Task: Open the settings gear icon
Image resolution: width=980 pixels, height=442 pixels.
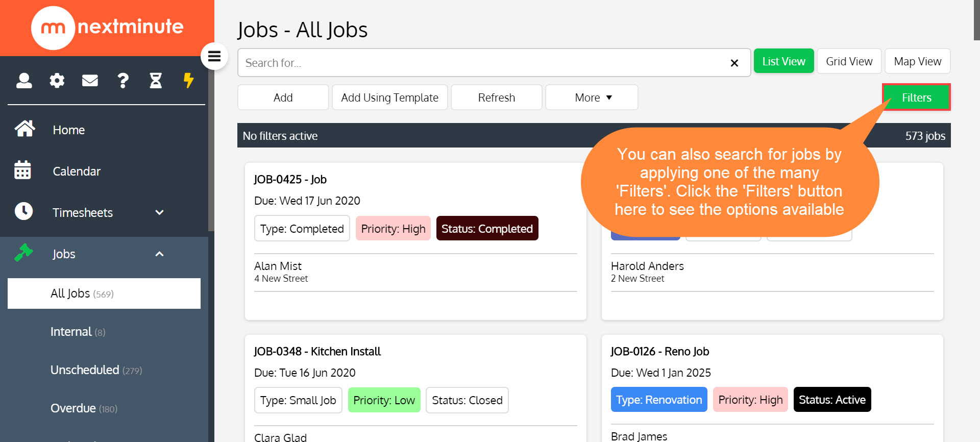Action: [x=57, y=81]
